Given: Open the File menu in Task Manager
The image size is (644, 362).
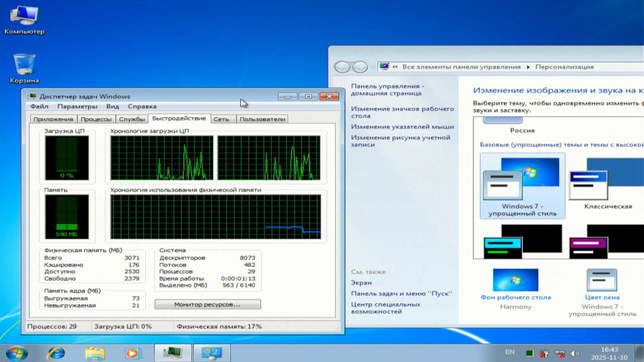Looking at the screenshot, I should tap(39, 106).
